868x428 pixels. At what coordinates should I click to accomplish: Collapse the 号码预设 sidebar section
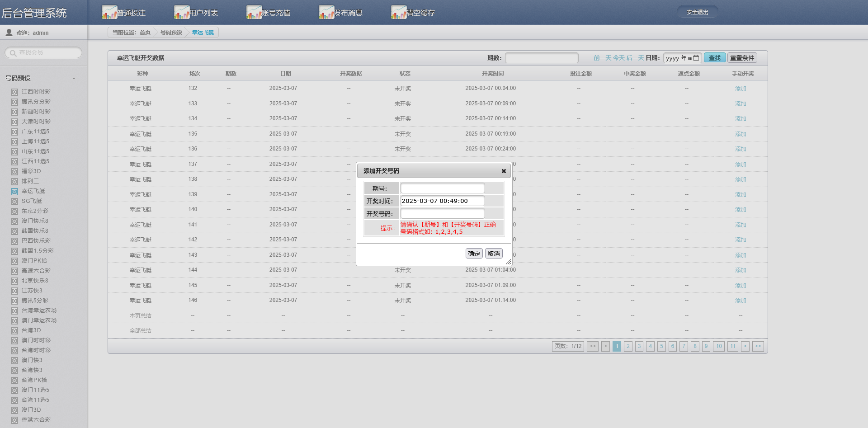74,78
